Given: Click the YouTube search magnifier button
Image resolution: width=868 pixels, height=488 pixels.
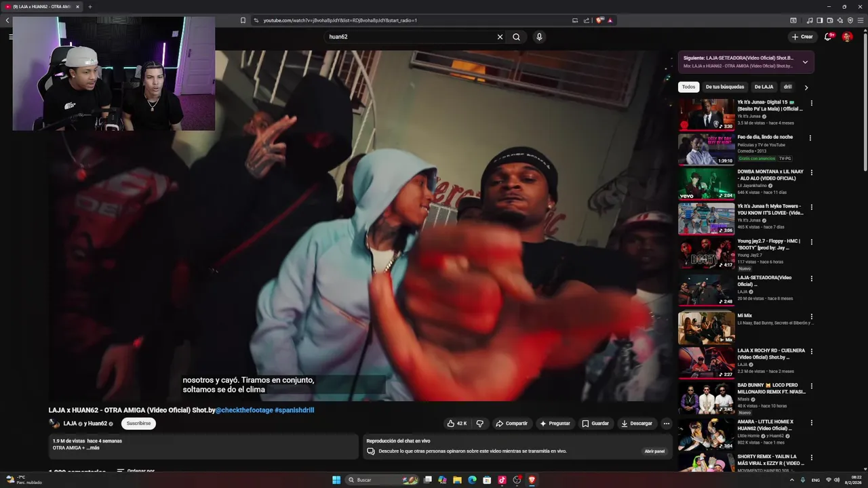Looking at the screenshot, I should [516, 37].
